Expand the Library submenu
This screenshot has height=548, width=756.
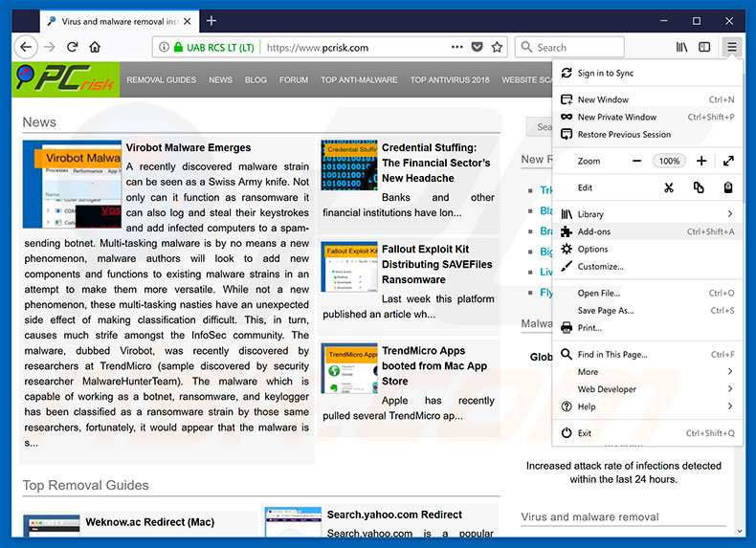pyautogui.click(x=647, y=214)
